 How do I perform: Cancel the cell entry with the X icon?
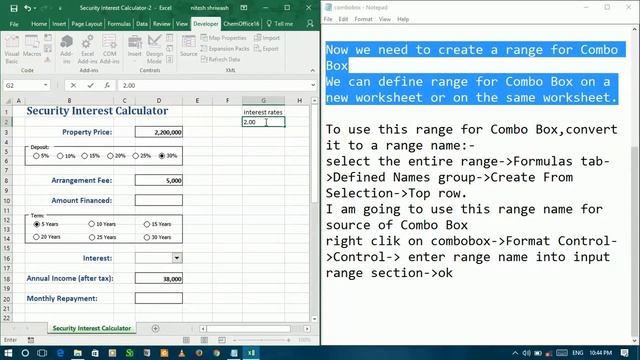click(x=73, y=85)
